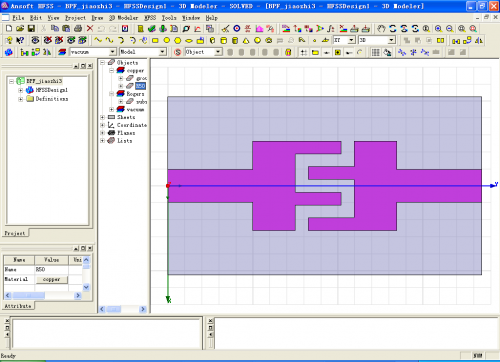
Task: Open the 3D Modeler menu
Action: pyautogui.click(x=123, y=18)
